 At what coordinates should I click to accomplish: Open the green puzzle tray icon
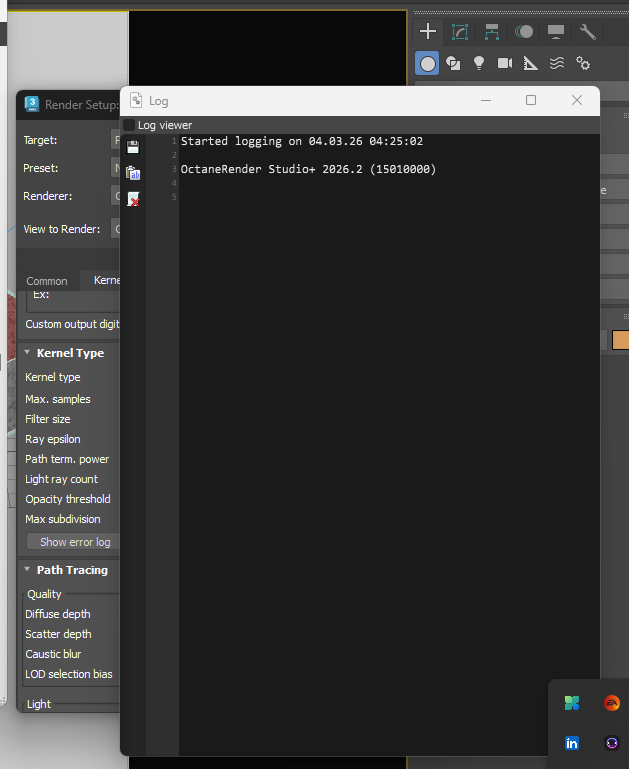(x=572, y=703)
